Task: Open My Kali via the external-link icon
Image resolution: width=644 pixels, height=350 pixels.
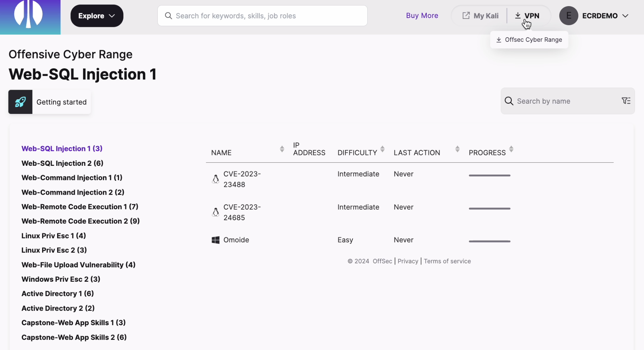Action: click(465, 15)
